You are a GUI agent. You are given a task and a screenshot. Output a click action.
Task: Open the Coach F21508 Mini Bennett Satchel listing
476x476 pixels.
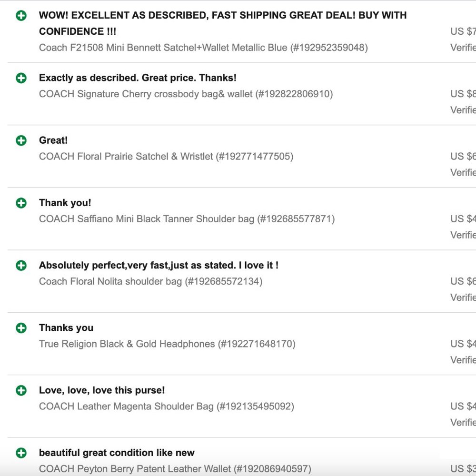(203, 48)
